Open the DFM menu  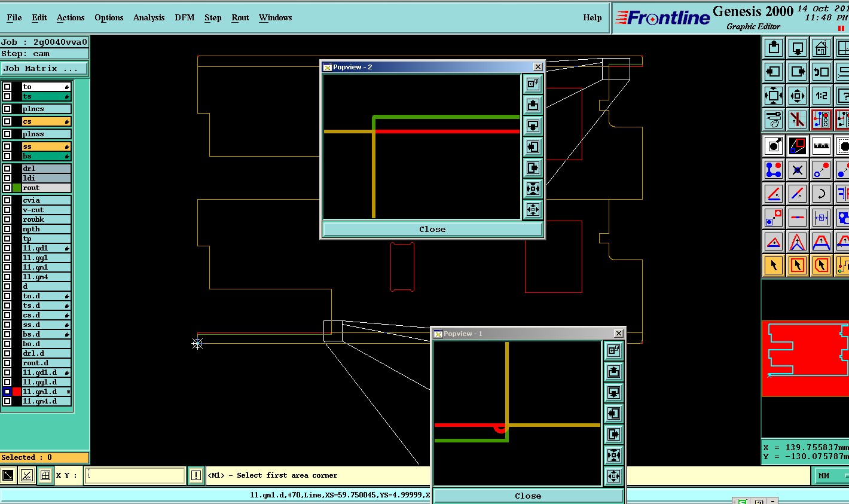click(x=185, y=17)
